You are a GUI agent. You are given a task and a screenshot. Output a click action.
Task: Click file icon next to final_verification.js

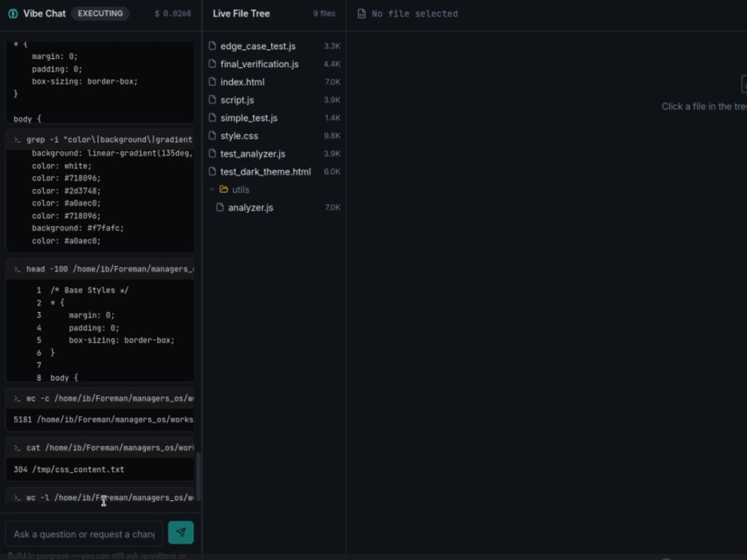pos(212,63)
